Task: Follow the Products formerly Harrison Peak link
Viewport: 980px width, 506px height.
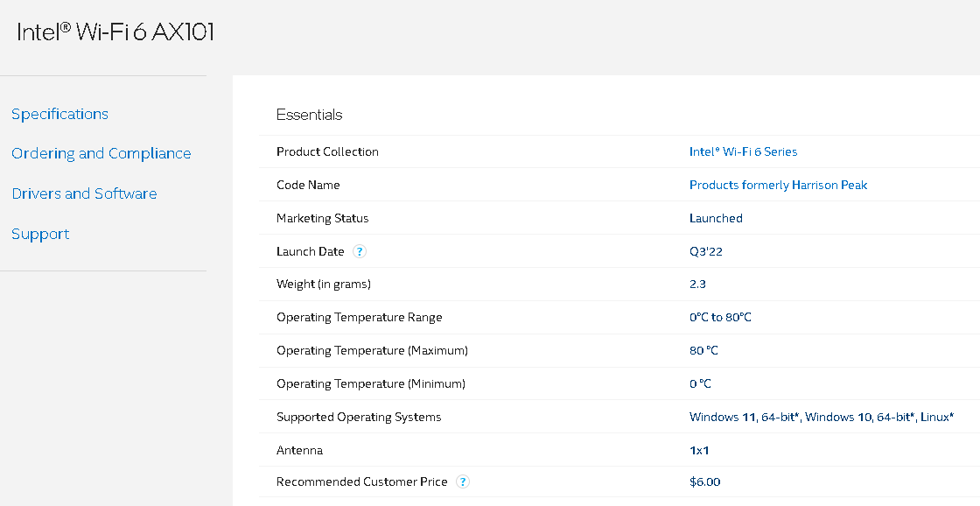Action: [778, 185]
